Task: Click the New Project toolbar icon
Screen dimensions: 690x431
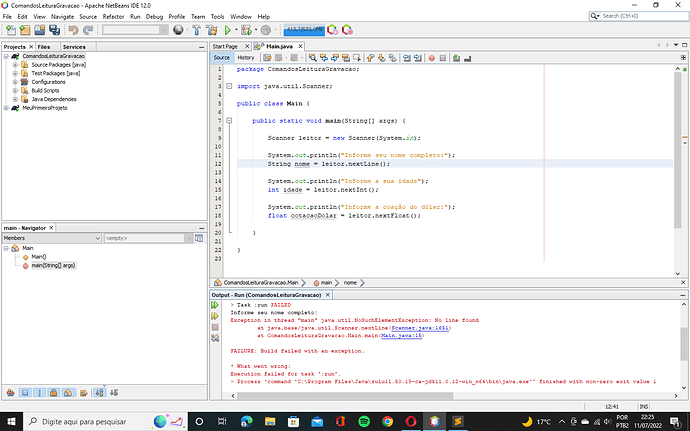Action: [x=25, y=30]
